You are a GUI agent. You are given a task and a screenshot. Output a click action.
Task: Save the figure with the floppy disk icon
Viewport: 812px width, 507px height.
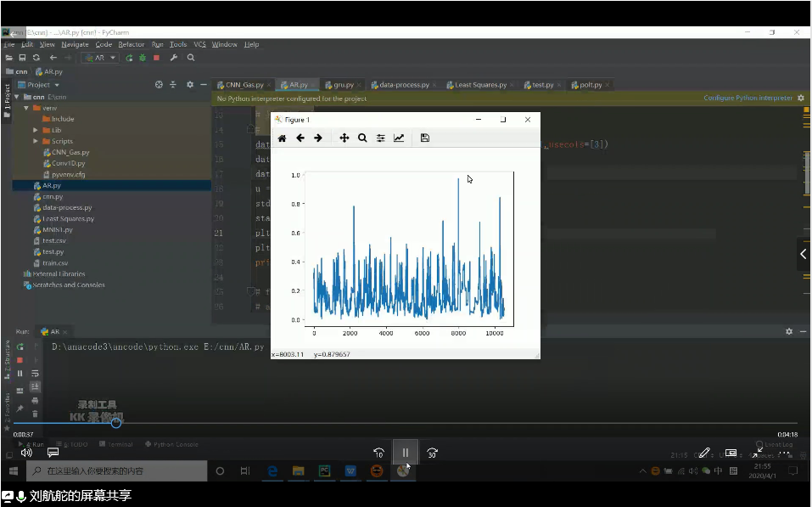(x=425, y=138)
